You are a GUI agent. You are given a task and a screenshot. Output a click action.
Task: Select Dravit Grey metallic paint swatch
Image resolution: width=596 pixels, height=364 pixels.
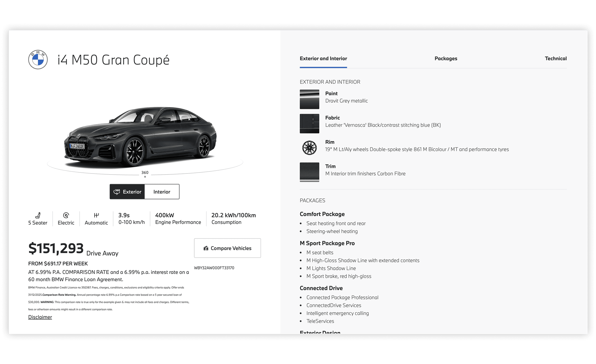(x=309, y=99)
